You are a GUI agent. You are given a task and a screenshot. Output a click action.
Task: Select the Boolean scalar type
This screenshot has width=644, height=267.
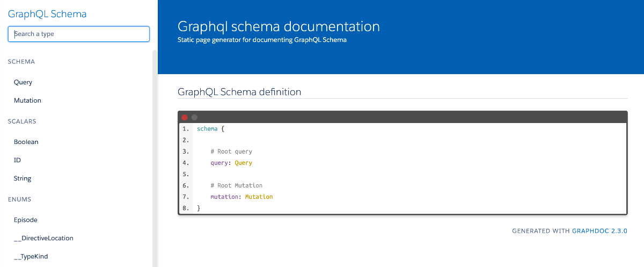26,142
